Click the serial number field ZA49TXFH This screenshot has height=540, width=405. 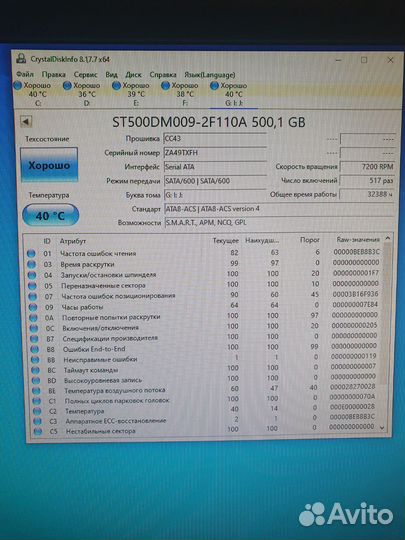[215, 153]
